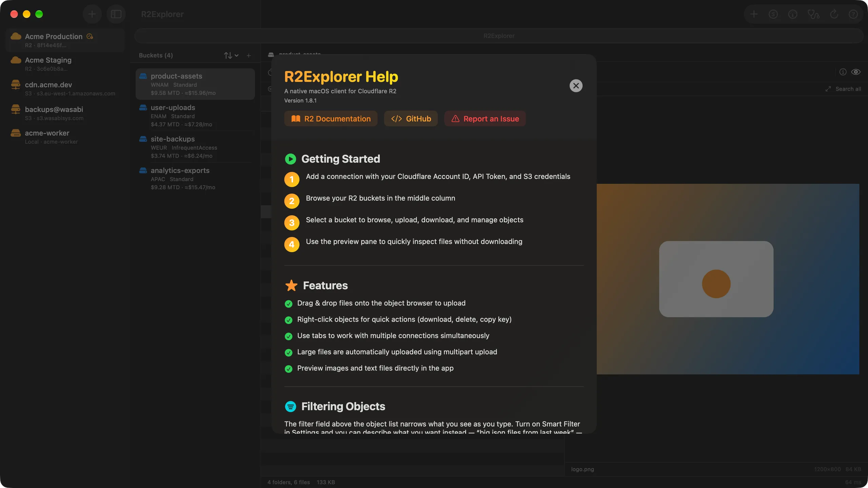Click the gauge metrics icon in toolbar
Image resolution: width=868 pixels, height=488 pixels.
tap(793, 14)
